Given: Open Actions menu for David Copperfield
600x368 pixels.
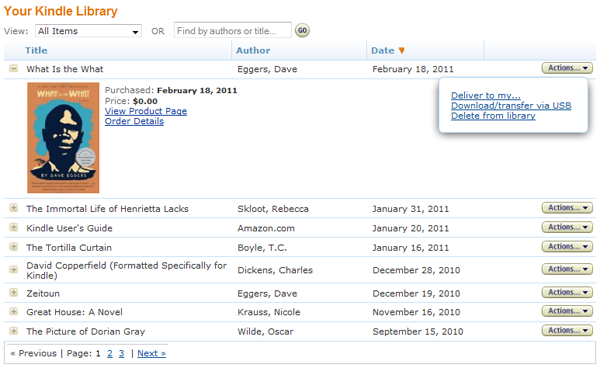Looking at the screenshot, I should pos(567,269).
